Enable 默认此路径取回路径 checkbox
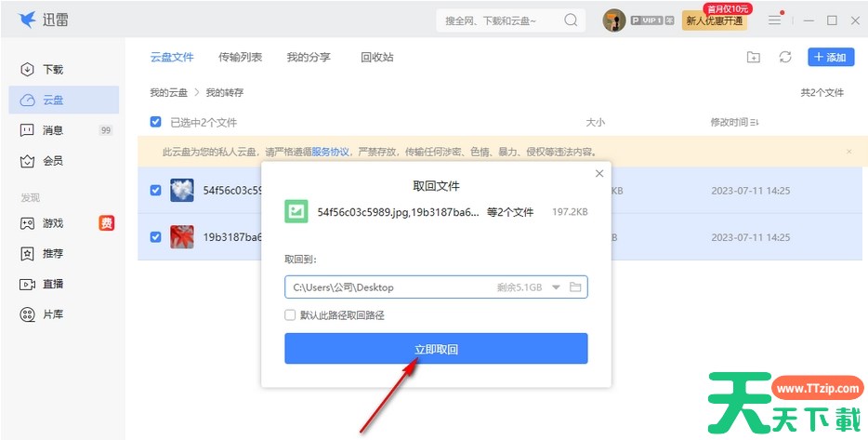The width and height of the screenshot is (868, 440). click(x=290, y=314)
